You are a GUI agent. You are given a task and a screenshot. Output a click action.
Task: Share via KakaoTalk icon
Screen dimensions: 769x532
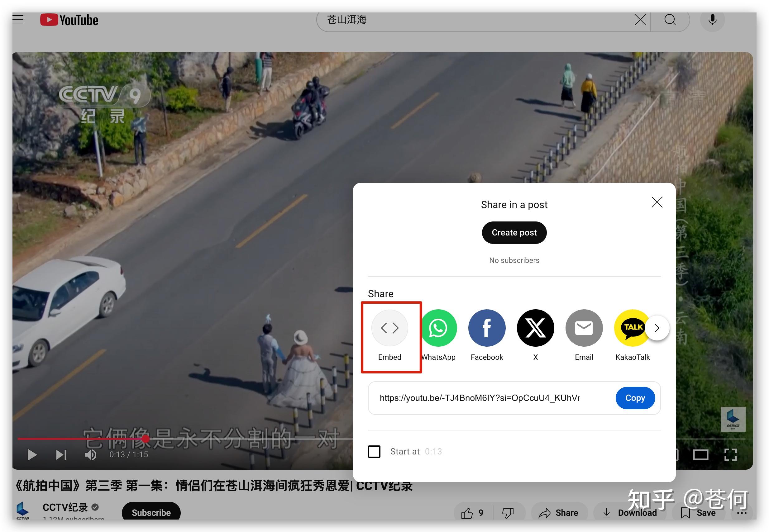[631, 328]
